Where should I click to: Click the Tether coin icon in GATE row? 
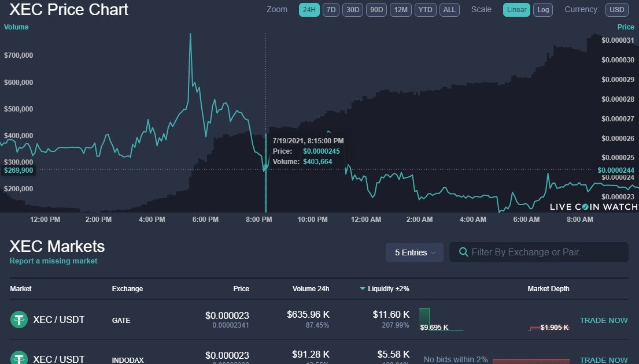click(19, 320)
